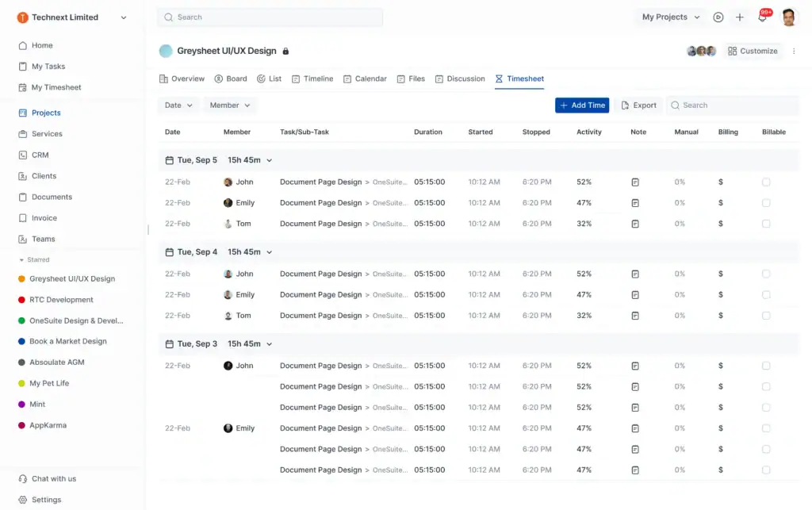Open the Member filter dropdown

tap(229, 105)
